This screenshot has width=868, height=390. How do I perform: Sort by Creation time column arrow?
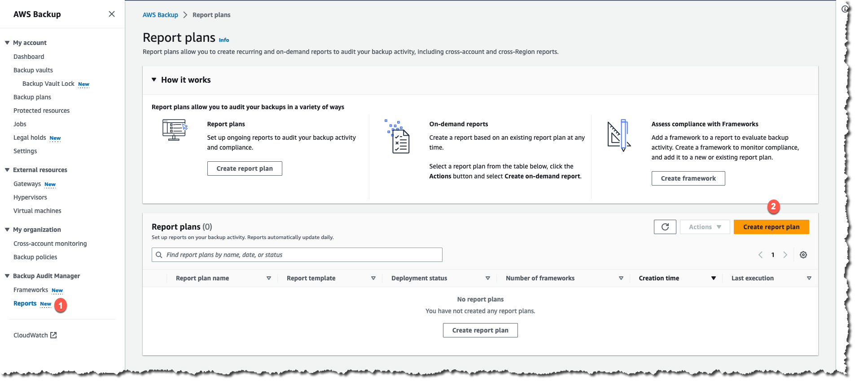(x=714, y=278)
